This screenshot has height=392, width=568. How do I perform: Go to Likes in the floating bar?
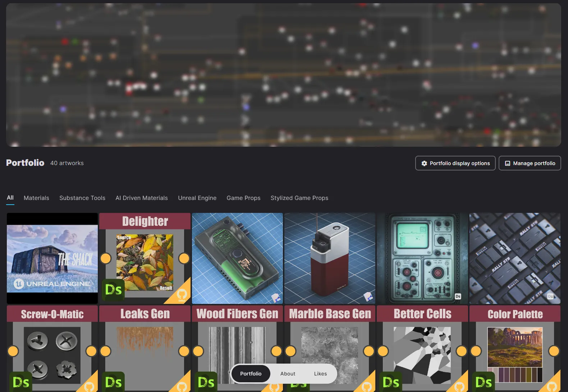point(320,374)
